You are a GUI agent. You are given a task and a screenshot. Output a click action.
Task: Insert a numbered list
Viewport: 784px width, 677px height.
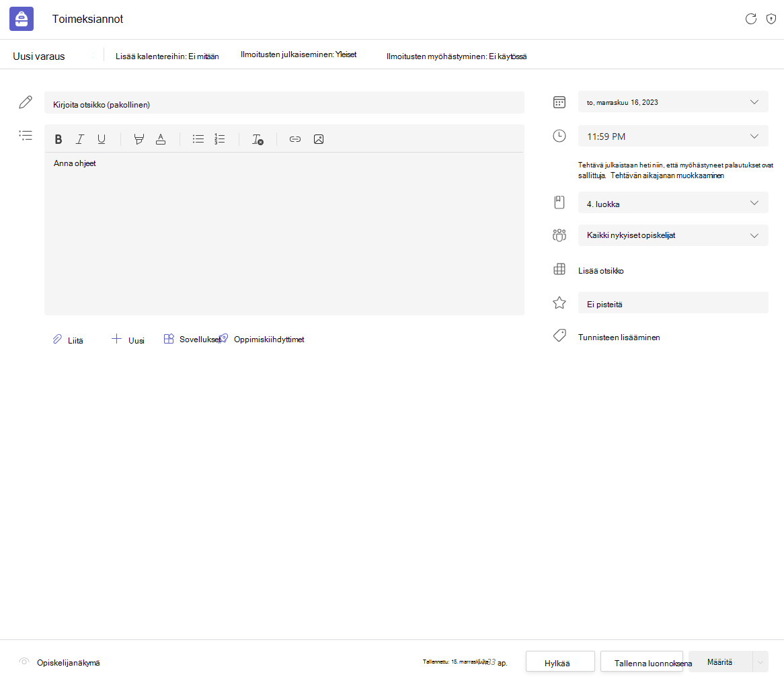click(x=220, y=139)
